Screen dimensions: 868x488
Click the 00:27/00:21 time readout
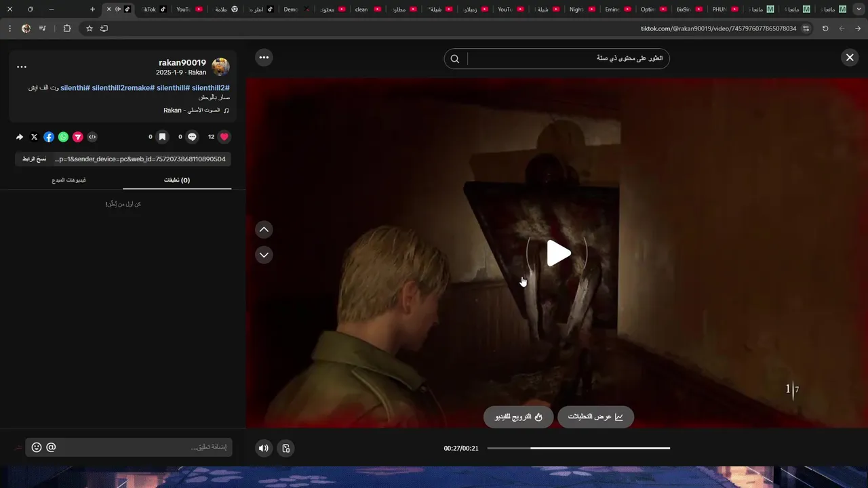tap(461, 448)
